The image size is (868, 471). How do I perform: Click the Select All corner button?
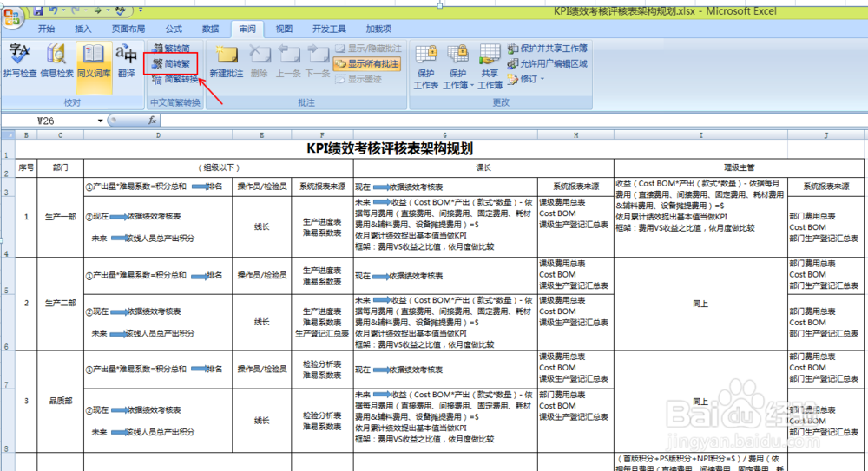tap(8, 135)
